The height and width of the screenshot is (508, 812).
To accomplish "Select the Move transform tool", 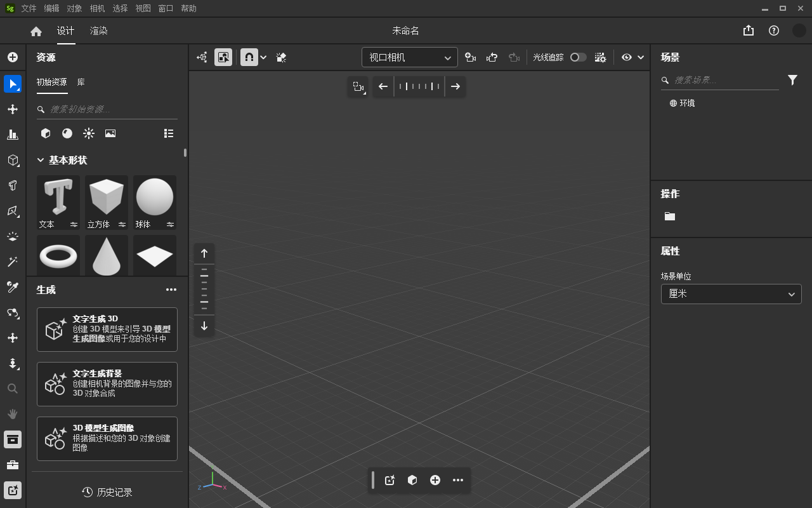I will tap(13, 109).
